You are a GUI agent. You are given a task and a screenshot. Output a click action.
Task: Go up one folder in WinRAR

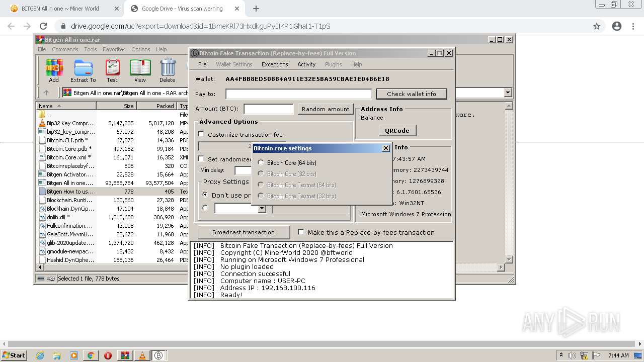tap(46, 93)
